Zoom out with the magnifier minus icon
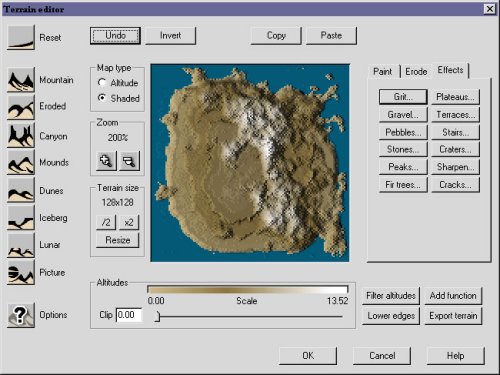 point(129,161)
